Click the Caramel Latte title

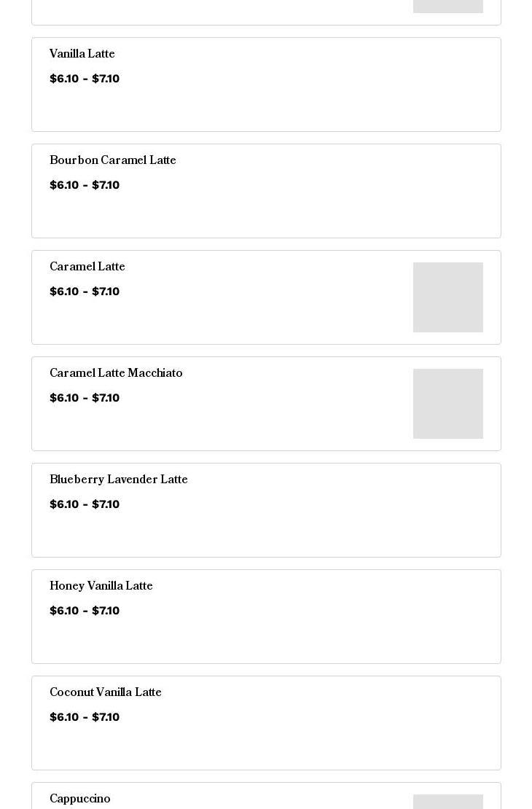87,267
